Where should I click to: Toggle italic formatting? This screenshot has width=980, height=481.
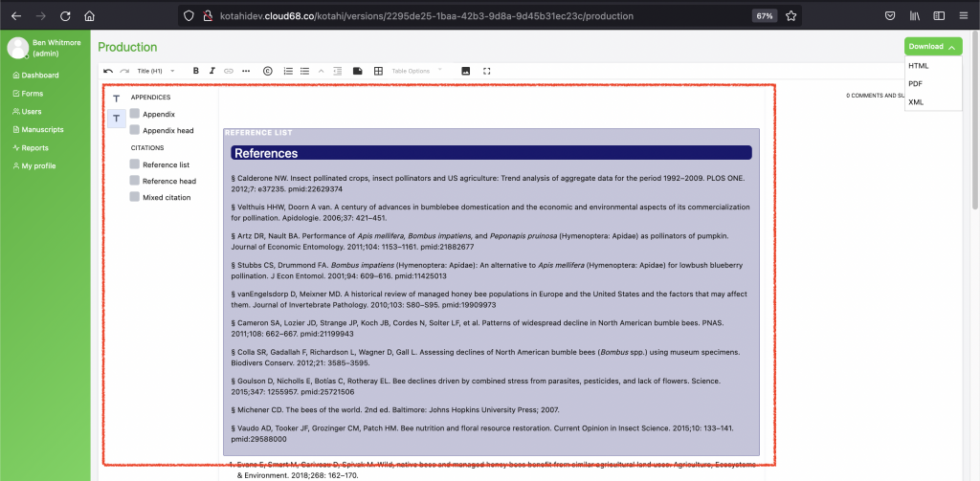click(x=212, y=71)
